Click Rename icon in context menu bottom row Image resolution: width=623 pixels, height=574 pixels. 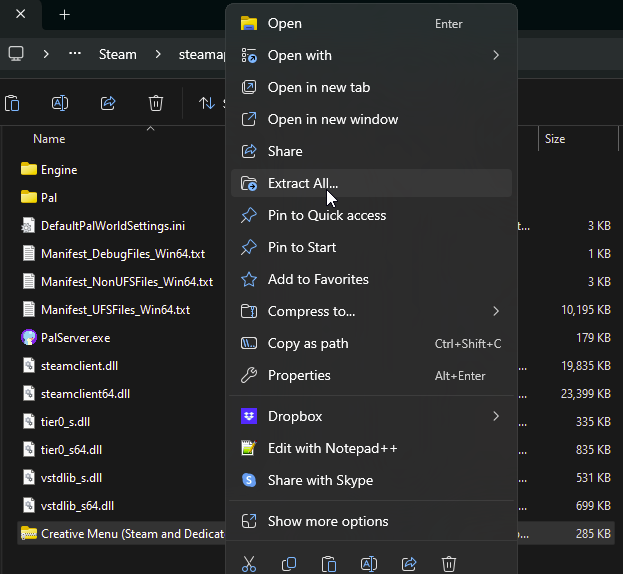(369, 564)
